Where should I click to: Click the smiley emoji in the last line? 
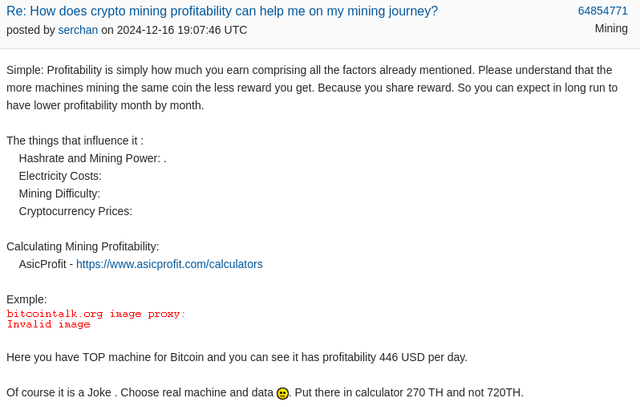pyautogui.click(x=282, y=394)
